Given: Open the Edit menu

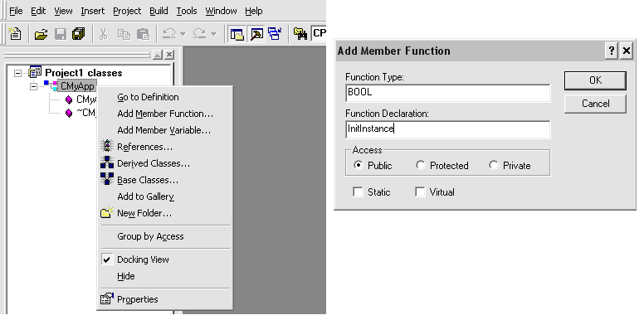Looking at the screenshot, I should [x=38, y=11].
